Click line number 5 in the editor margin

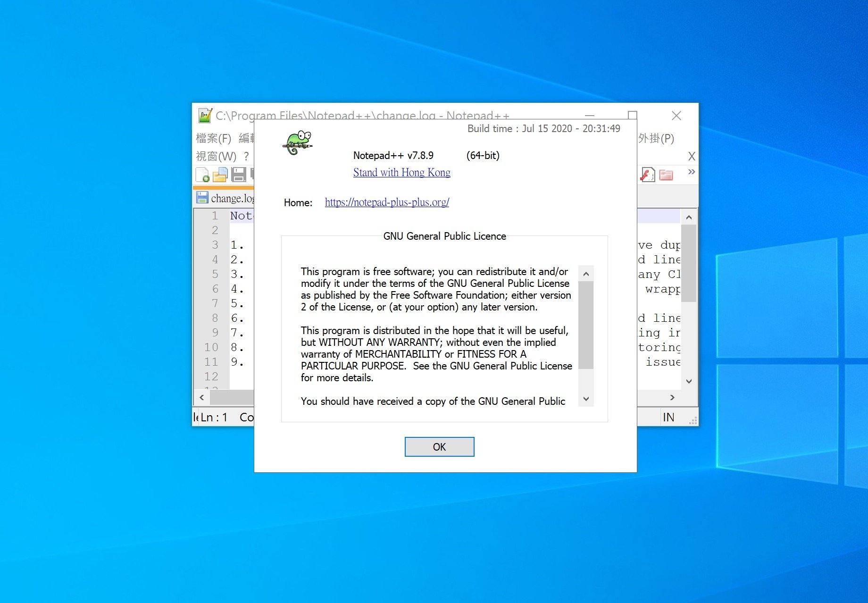click(215, 274)
